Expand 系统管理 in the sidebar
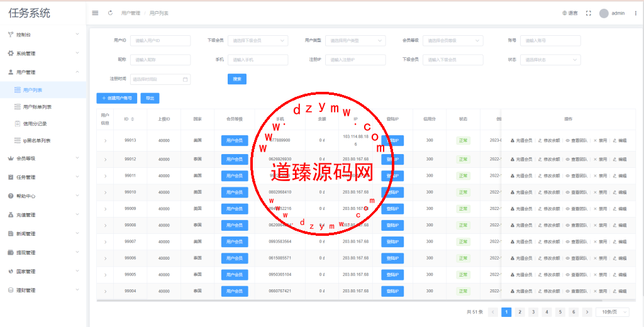644x327 pixels. coord(43,53)
